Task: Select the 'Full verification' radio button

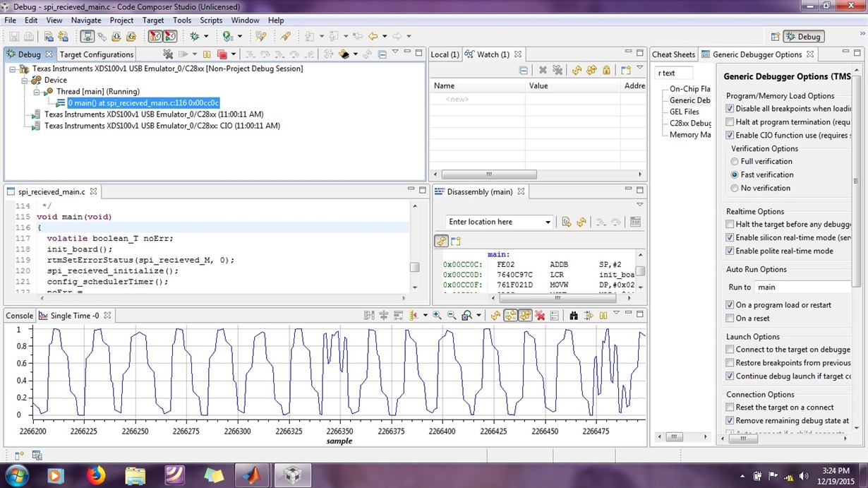Action: click(735, 162)
